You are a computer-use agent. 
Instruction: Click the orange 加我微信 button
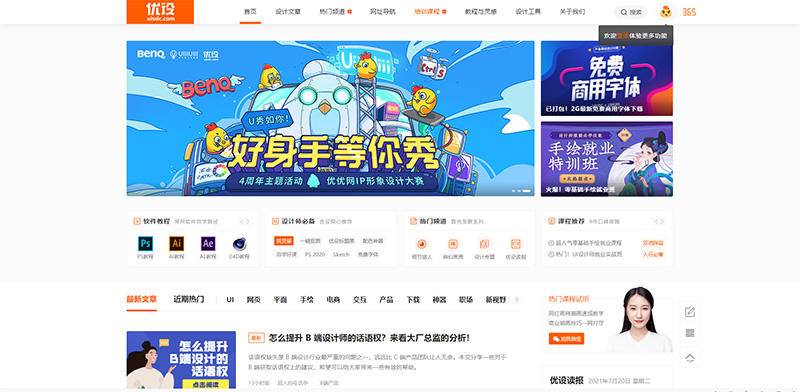click(566, 338)
